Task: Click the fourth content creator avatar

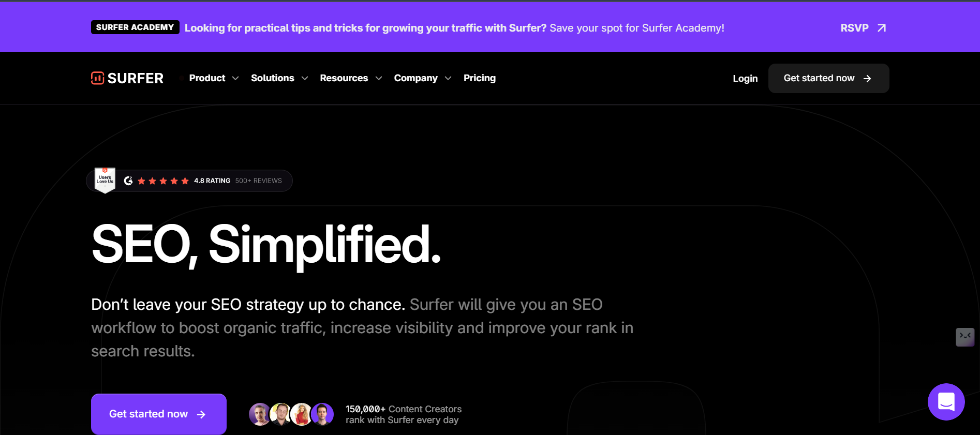Action: point(322,414)
